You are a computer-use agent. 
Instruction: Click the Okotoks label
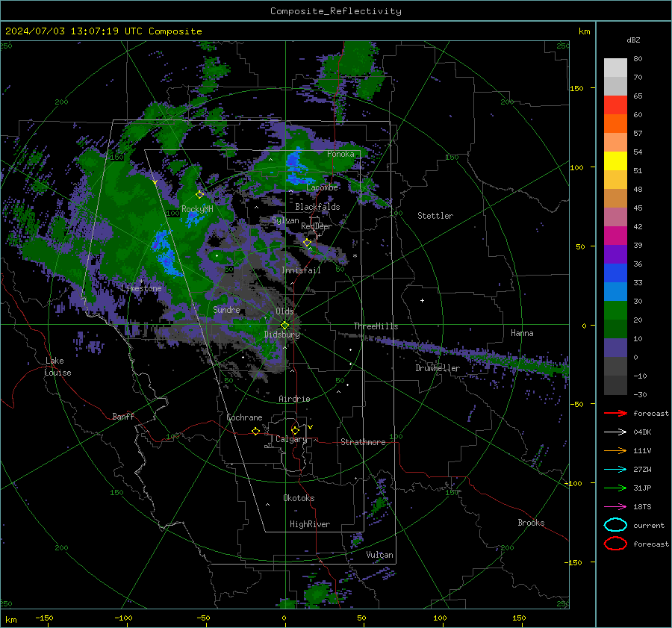coord(299,498)
